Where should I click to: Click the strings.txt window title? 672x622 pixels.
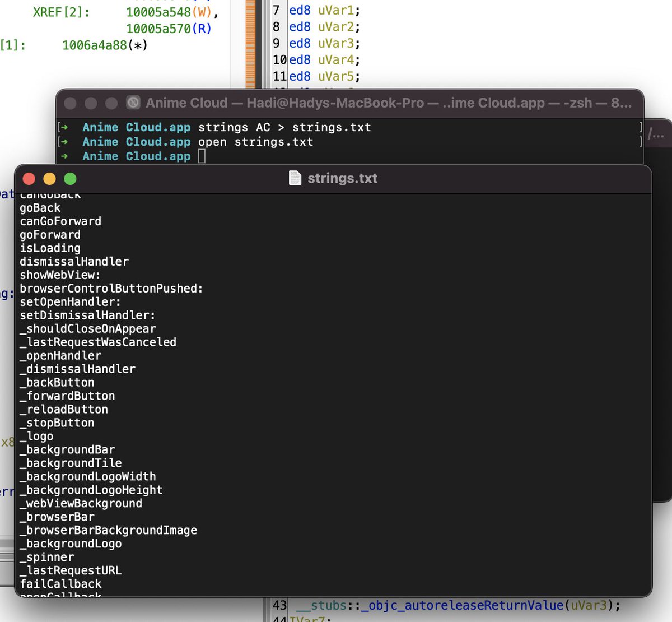pyautogui.click(x=342, y=178)
